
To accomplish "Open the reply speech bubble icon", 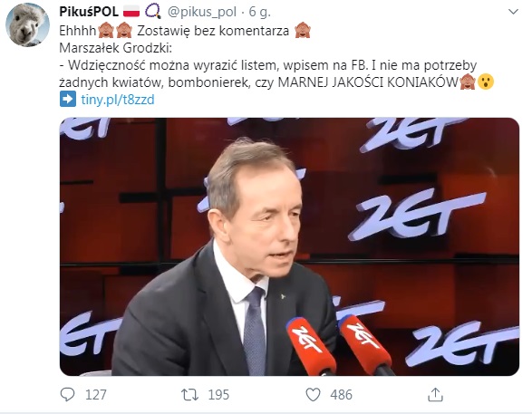I will click(67, 395).
